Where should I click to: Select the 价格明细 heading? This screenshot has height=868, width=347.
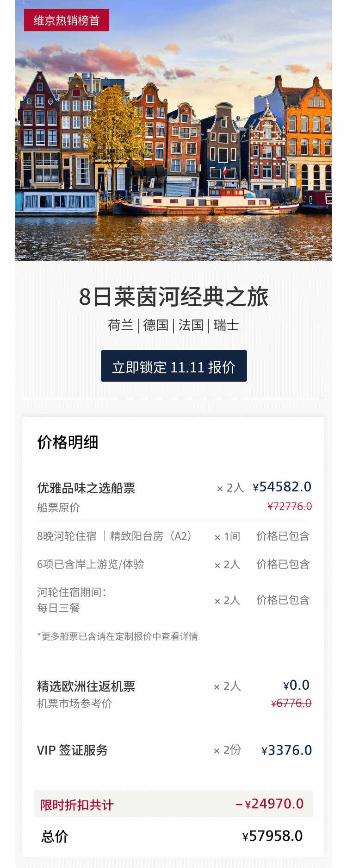68,442
